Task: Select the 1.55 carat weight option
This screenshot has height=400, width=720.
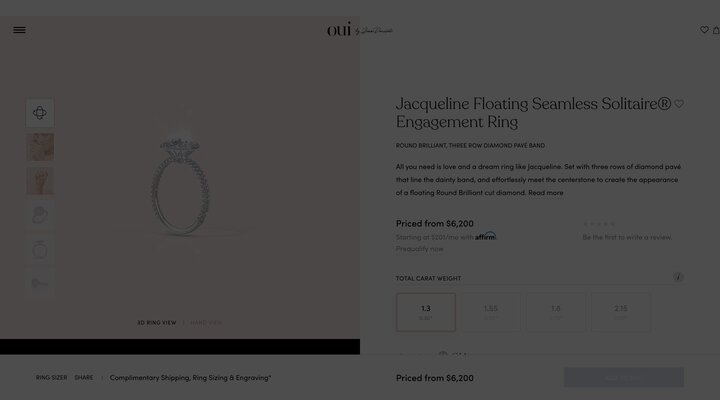Action: [490, 311]
